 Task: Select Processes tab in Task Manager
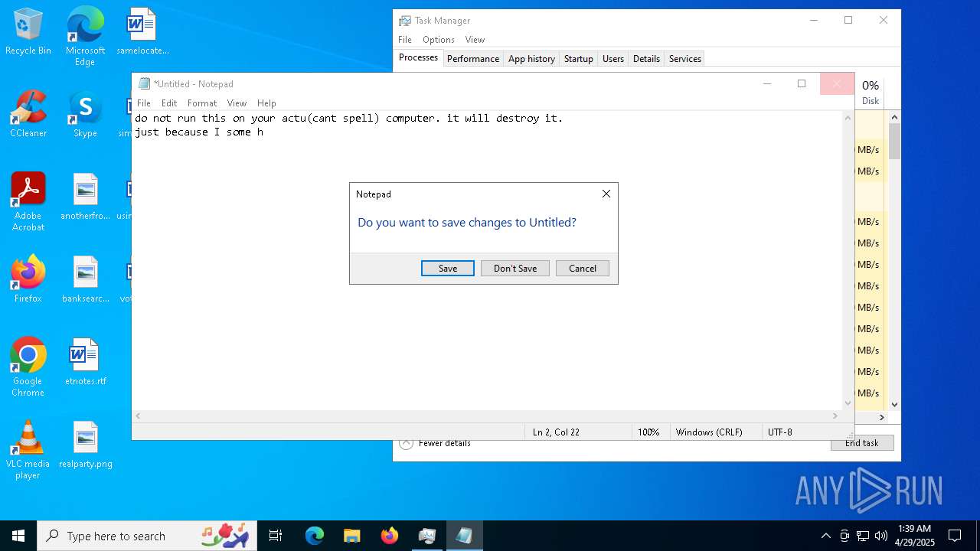coord(418,58)
